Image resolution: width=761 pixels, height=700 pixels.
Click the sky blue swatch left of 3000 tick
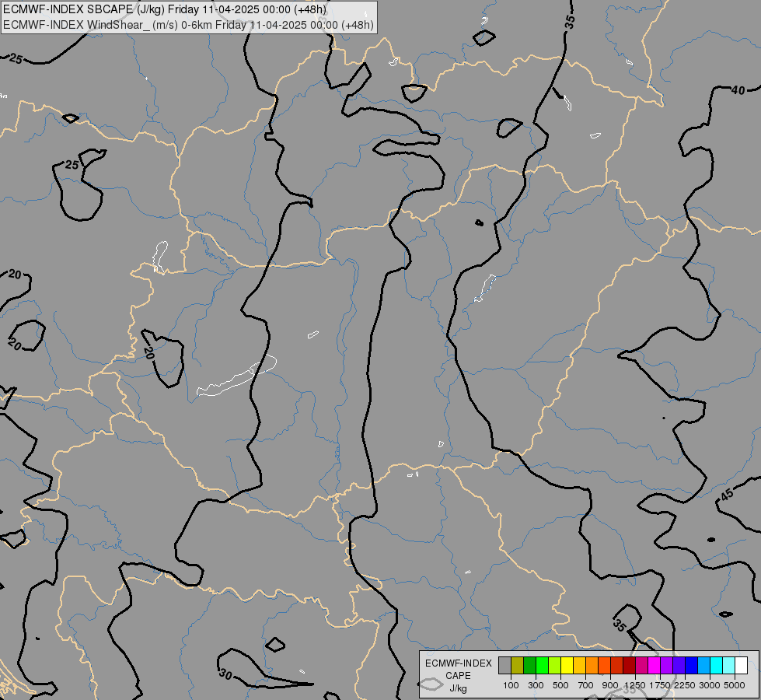704,666
